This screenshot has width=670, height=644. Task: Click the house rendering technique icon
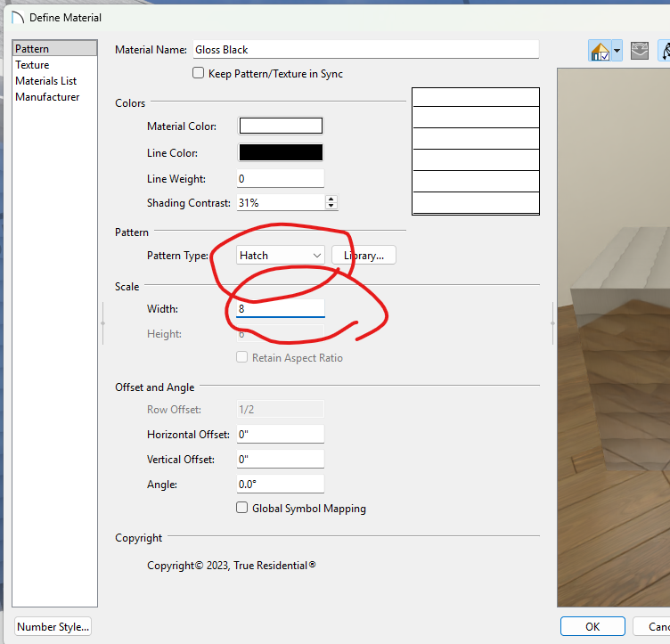tap(601, 51)
